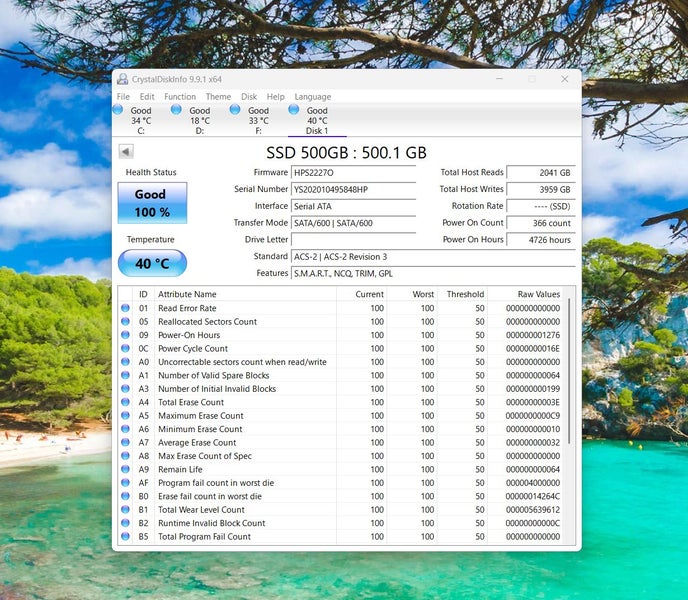
Task: Click status orb for Runtime Invalid Block Count
Action: tap(125, 523)
